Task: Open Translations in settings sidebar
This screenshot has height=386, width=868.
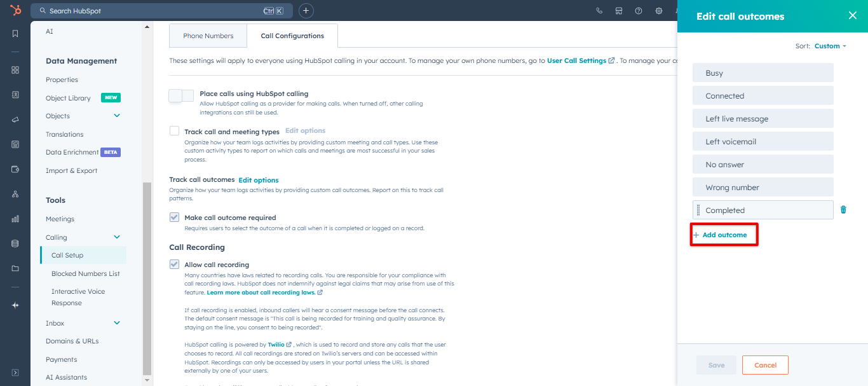Action: click(x=64, y=134)
